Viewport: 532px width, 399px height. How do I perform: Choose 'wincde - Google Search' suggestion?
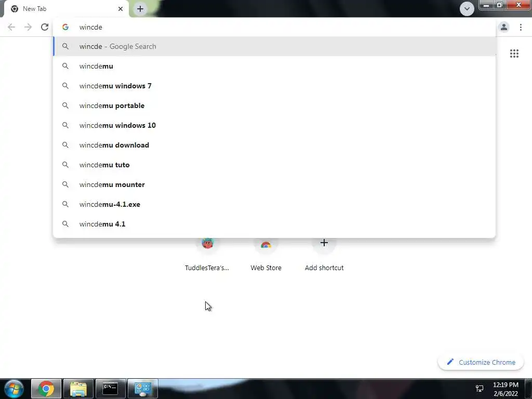pos(274,46)
